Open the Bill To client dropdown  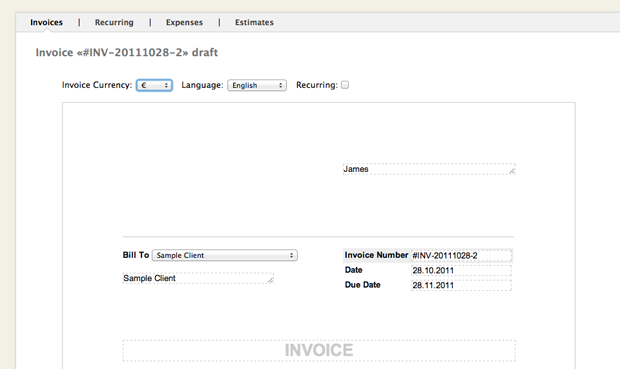pos(225,255)
